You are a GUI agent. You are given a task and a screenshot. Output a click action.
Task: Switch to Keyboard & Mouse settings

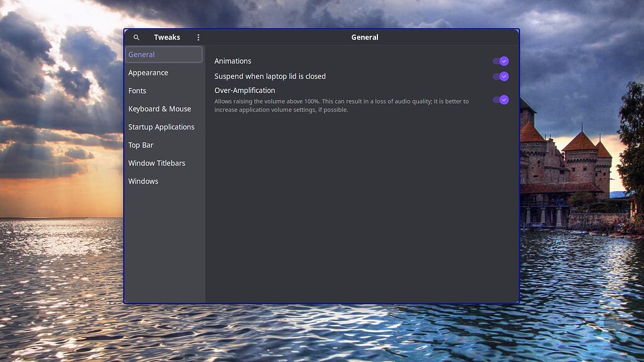[160, 109]
